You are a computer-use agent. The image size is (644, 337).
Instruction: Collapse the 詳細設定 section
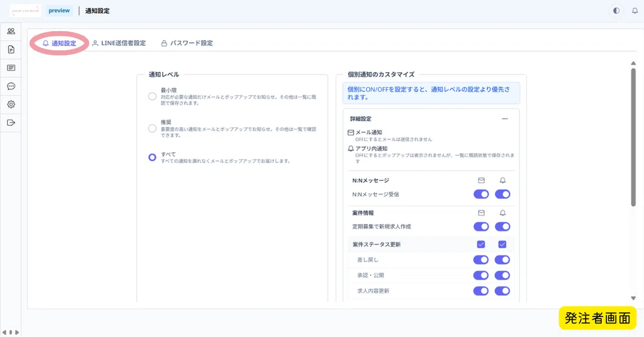coord(504,119)
